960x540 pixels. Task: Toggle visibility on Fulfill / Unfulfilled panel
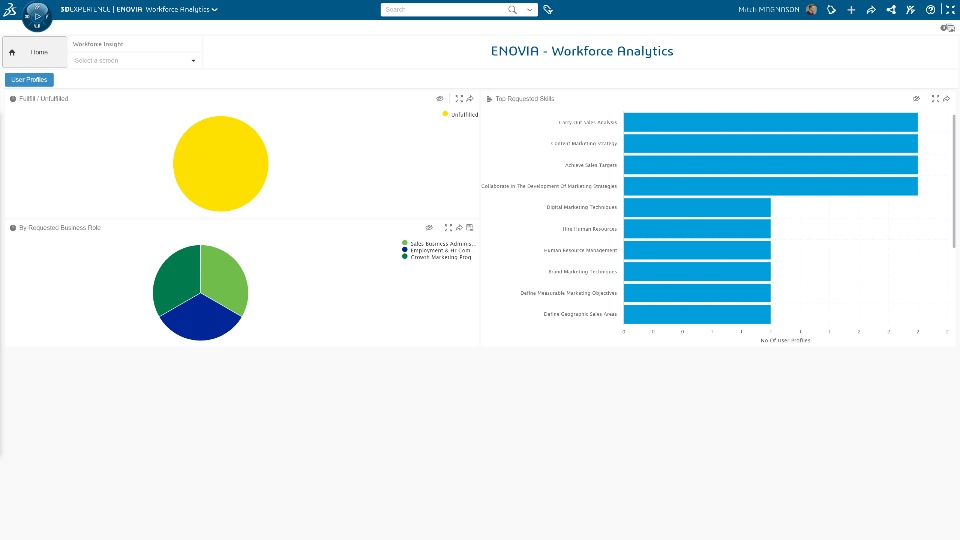tap(440, 99)
